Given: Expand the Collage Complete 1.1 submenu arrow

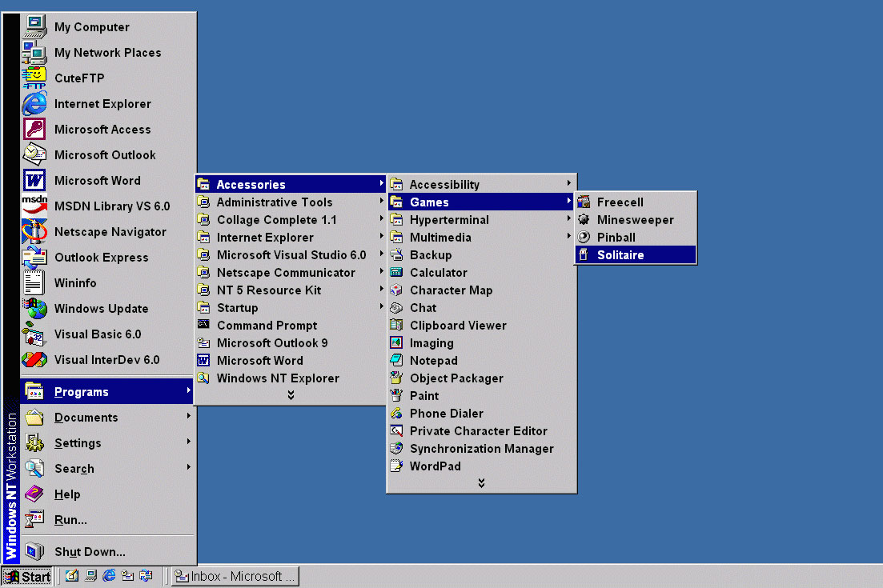Looking at the screenshot, I should pyautogui.click(x=381, y=218).
